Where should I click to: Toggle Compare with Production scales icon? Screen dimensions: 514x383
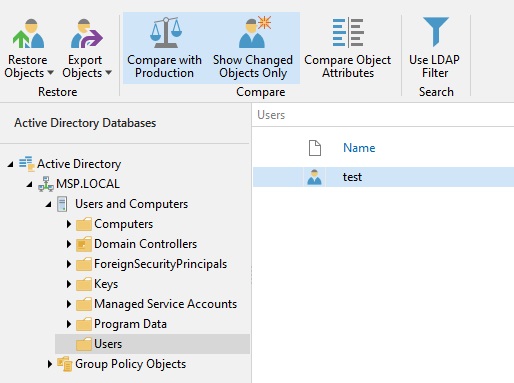coord(166,32)
